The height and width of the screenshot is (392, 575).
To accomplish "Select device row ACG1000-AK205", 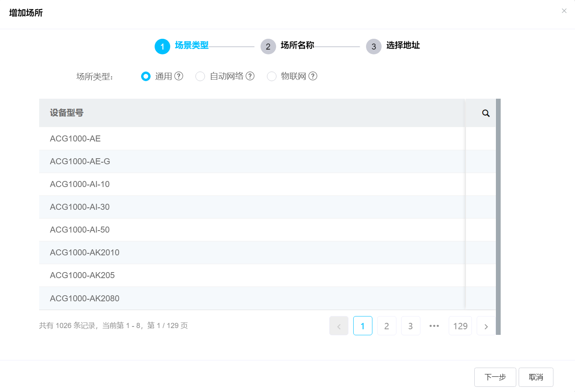I will point(267,275).
